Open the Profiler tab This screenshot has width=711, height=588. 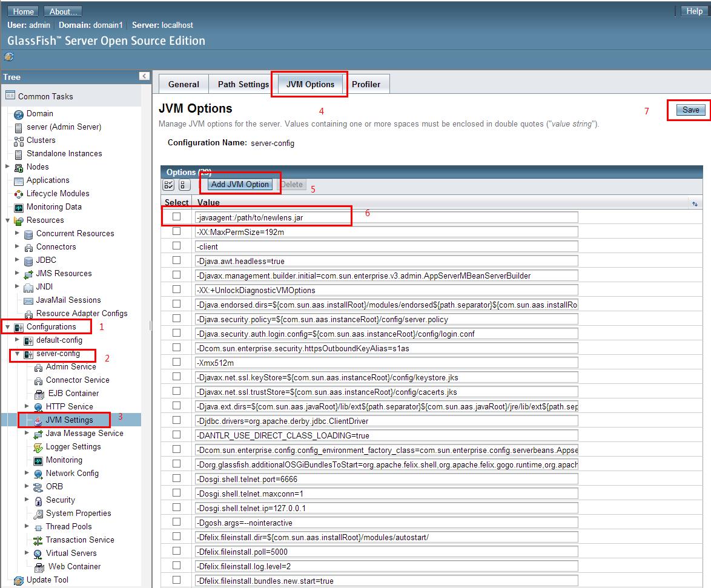click(366, 84)
